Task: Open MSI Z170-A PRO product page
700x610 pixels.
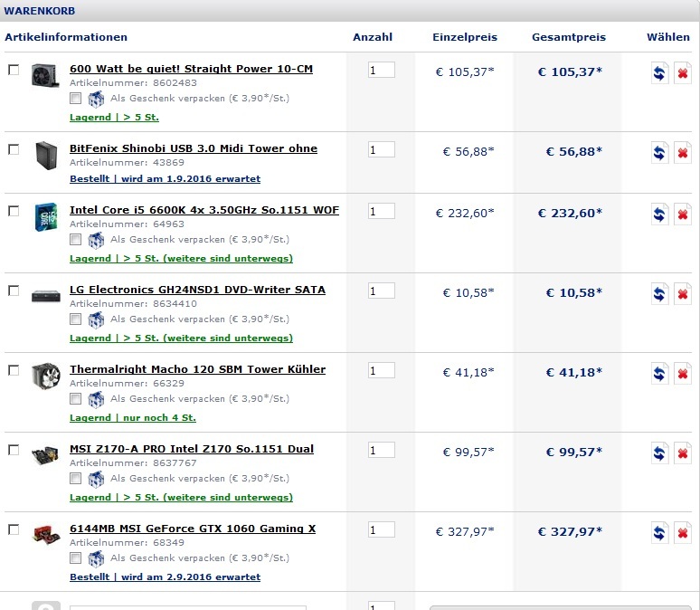Action: [192, 449]
